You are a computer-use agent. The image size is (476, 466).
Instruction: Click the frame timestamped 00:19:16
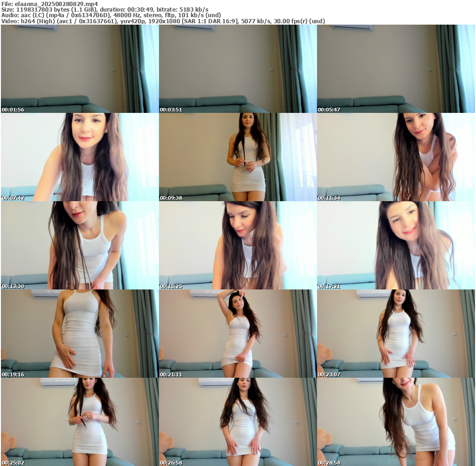click(79, 334)
